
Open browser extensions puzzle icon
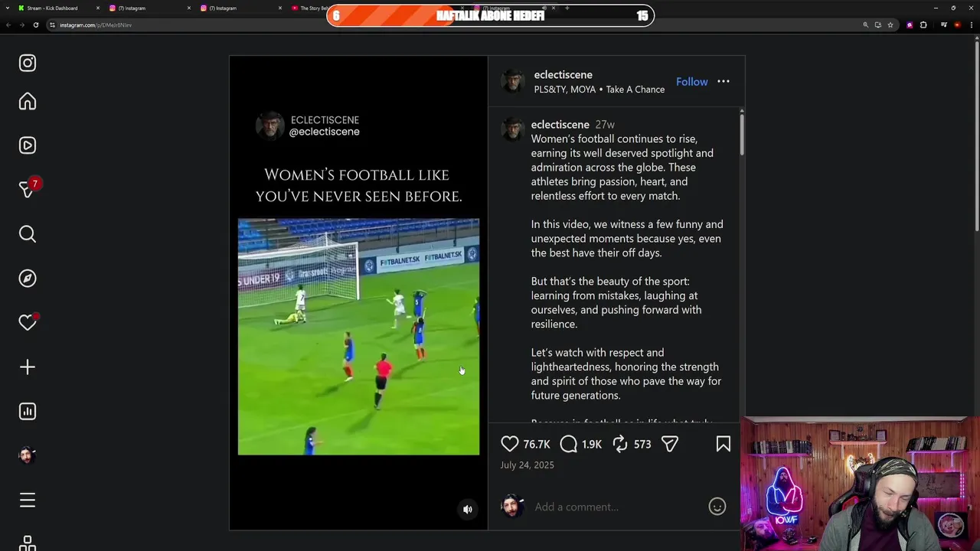pyautogui.click(x=923, y=25)
